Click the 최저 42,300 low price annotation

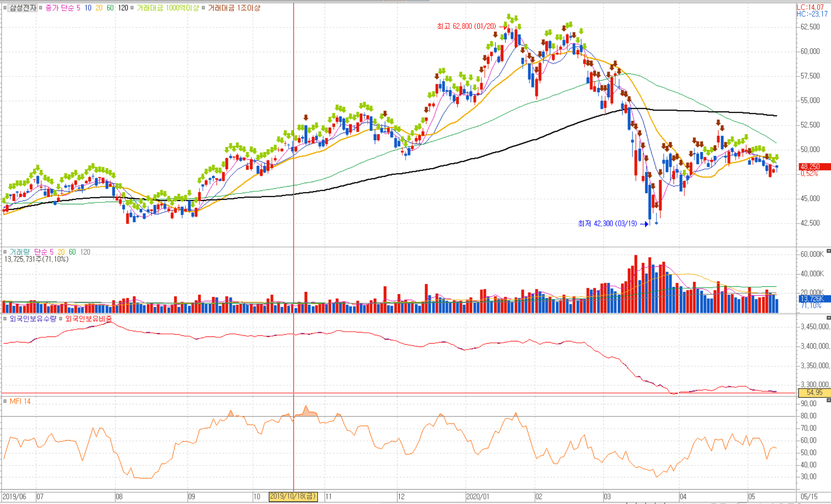(x=607, y=224)
